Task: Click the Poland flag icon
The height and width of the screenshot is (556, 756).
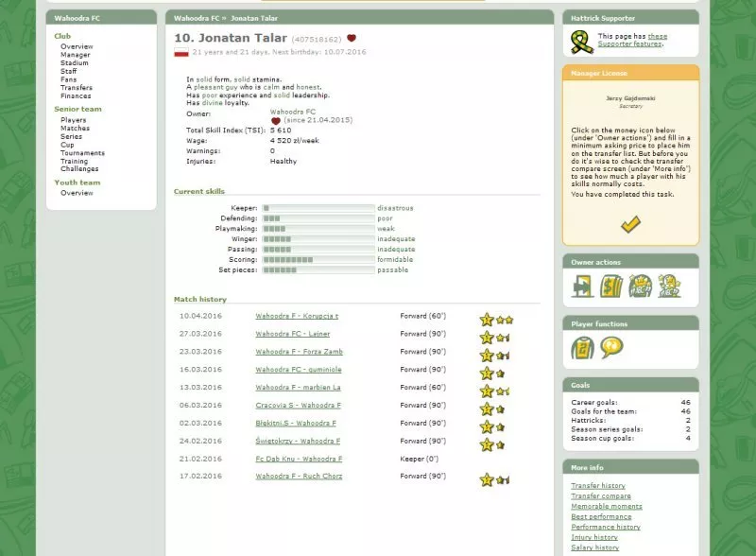Action: click(x=180, y=53)
